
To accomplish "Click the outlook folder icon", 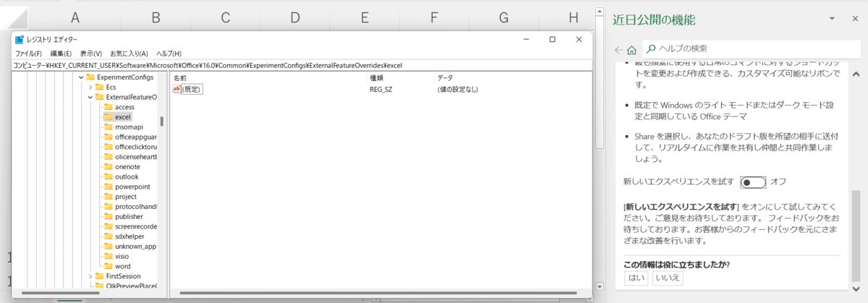I will pos(109,176).
